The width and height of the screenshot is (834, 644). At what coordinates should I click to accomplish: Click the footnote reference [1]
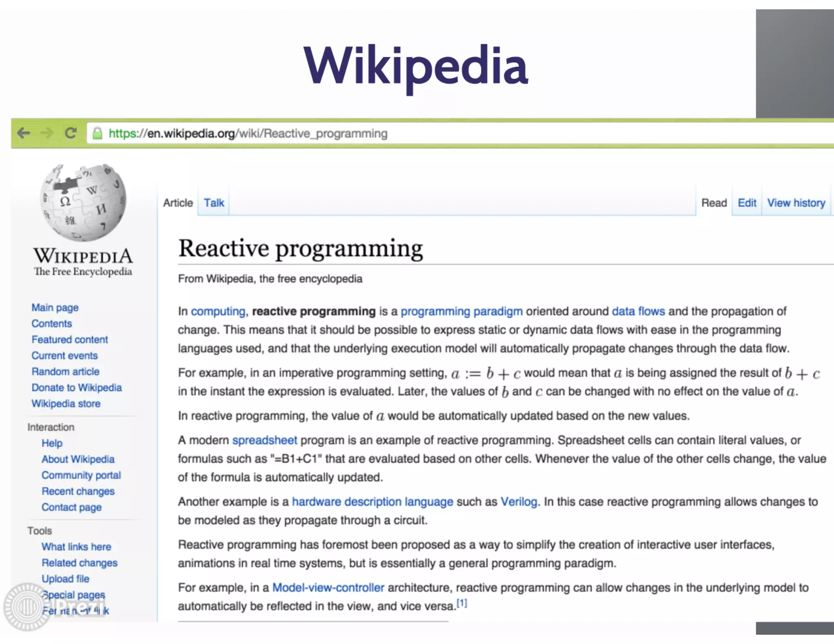pos(462,603)
